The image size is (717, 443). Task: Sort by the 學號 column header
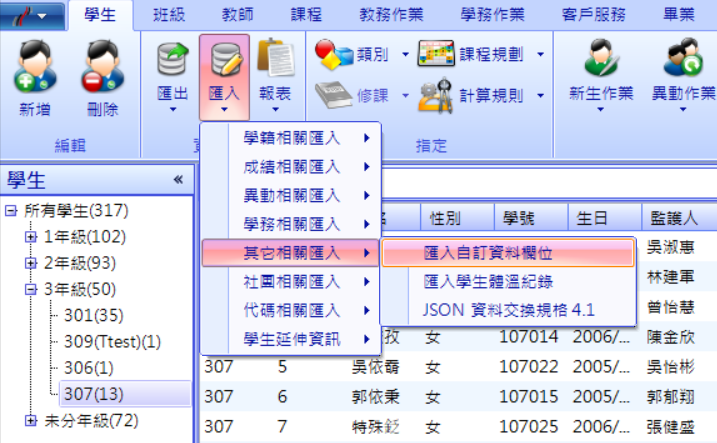531,219
